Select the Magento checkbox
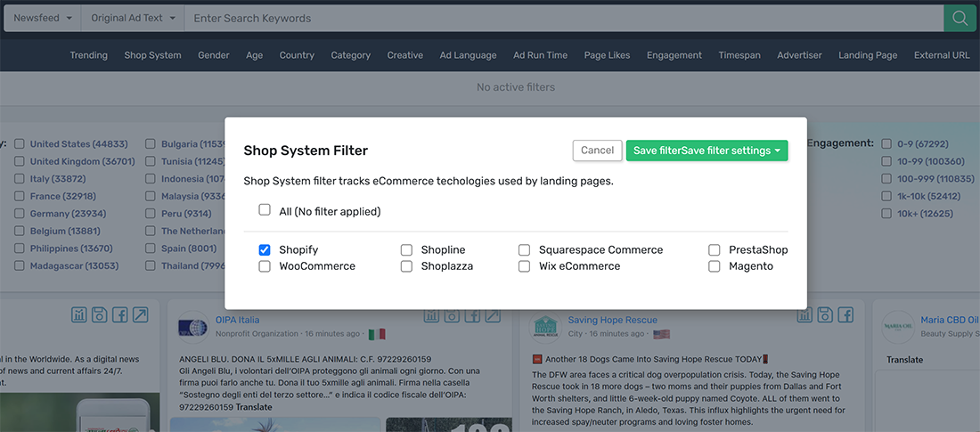 (x=715, y=266)
